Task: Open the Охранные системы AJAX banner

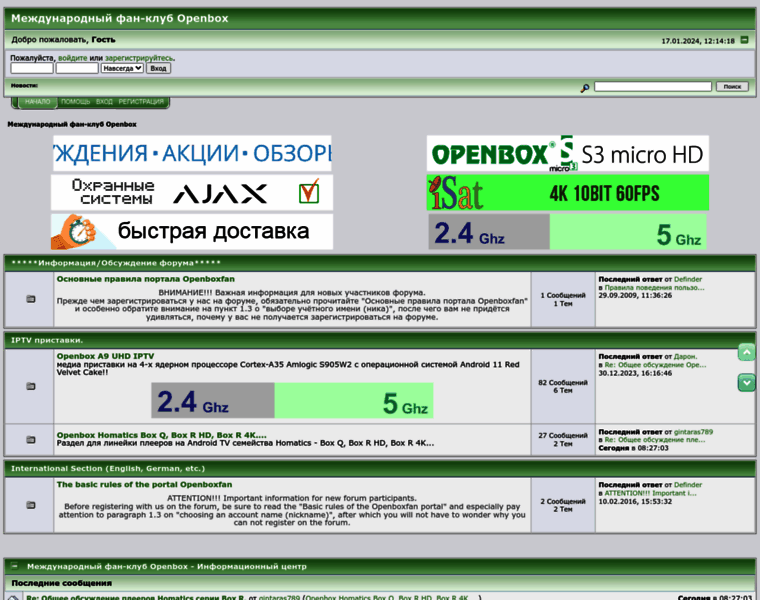Action: (192, 193)
